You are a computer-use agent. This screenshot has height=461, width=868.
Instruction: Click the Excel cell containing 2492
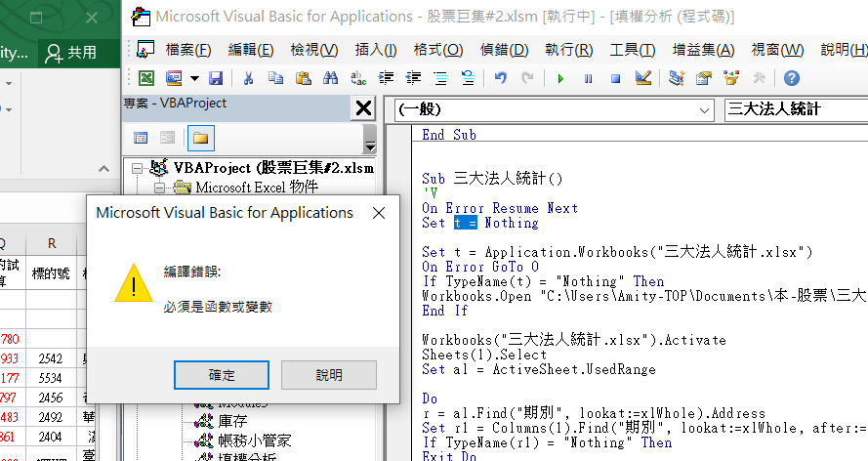tap(51, 417)
